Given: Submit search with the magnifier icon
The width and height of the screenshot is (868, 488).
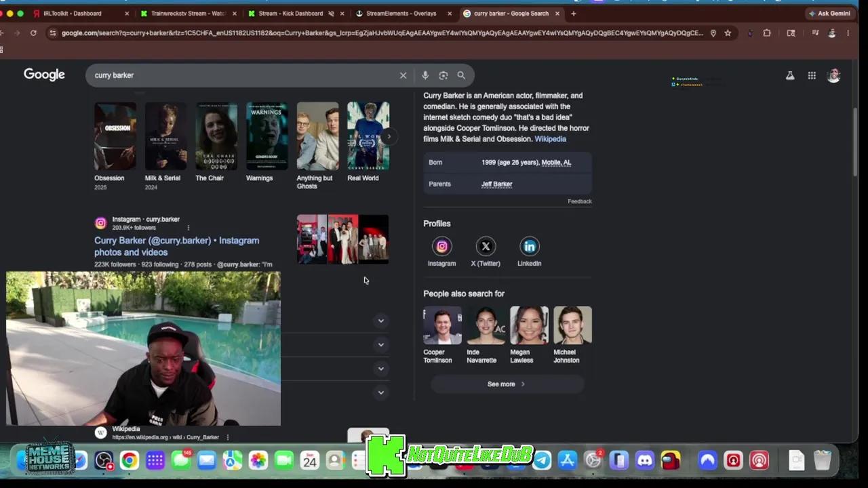Looking at the screenshot, I should (461, 75).
